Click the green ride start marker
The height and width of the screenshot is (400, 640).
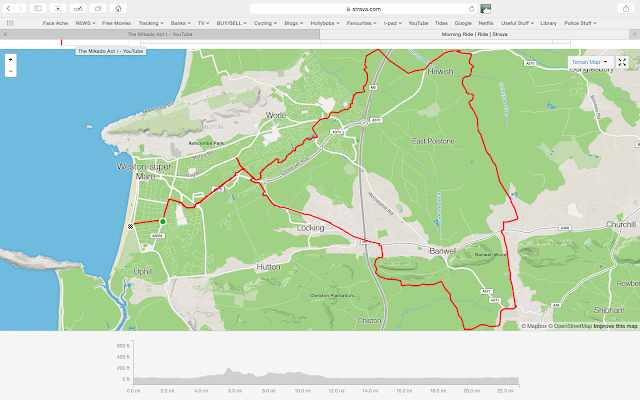tap(163, 222)
